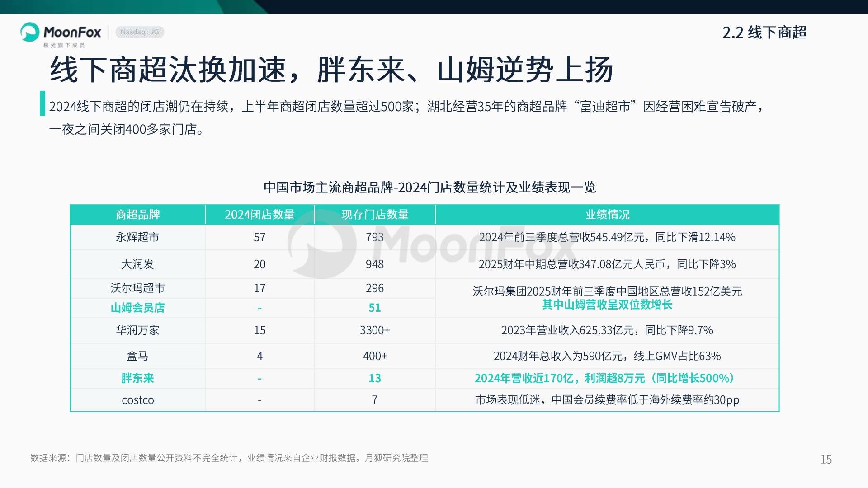Image resolution: width=868 pixels, height=488 pixels.
Task: Select the '业绩情况' column header
Action: point(607,215)
